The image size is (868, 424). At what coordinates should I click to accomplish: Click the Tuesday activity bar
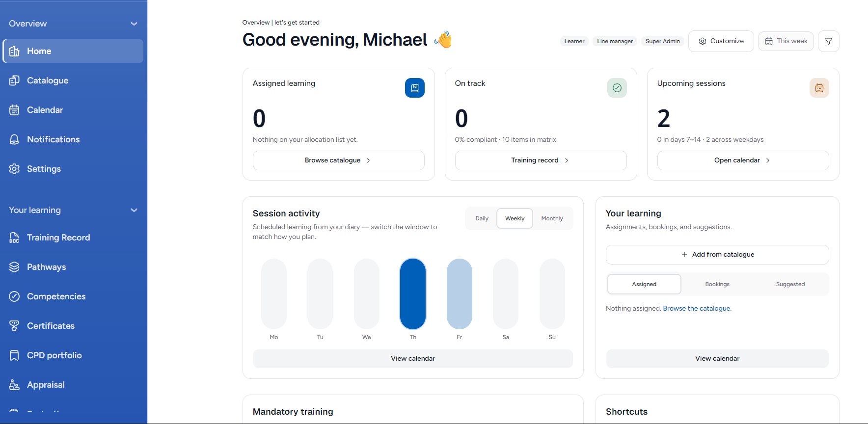point(320,294)
